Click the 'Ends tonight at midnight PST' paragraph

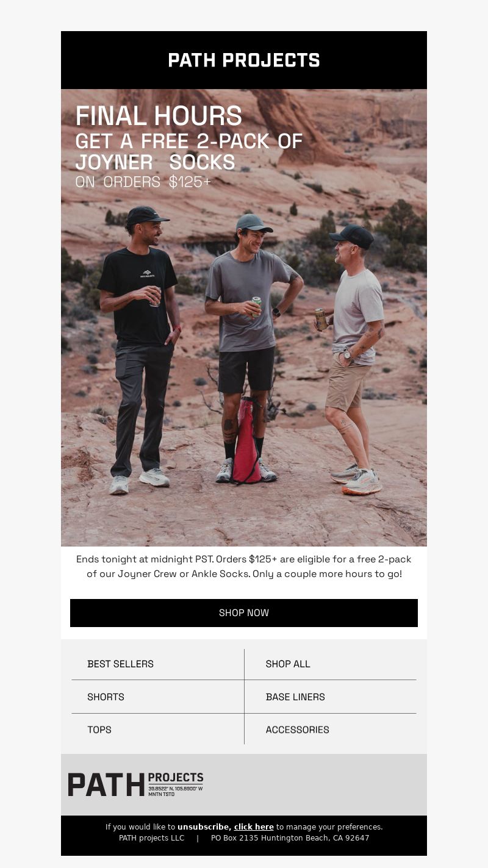tap(244, 567)
